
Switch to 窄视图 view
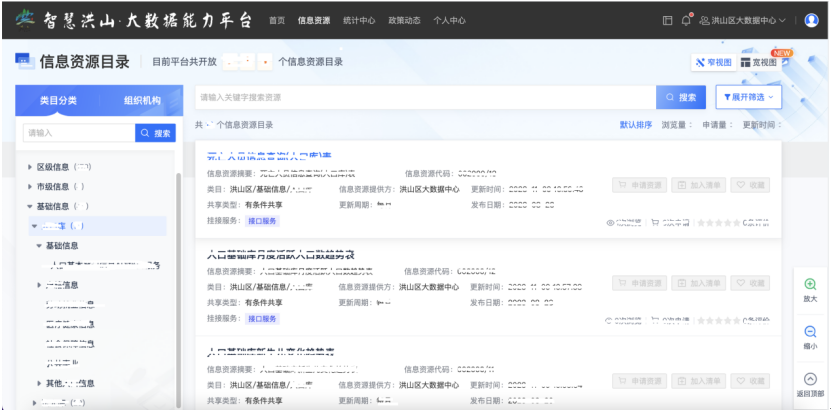pyautogui.click(x=713, y=63)
